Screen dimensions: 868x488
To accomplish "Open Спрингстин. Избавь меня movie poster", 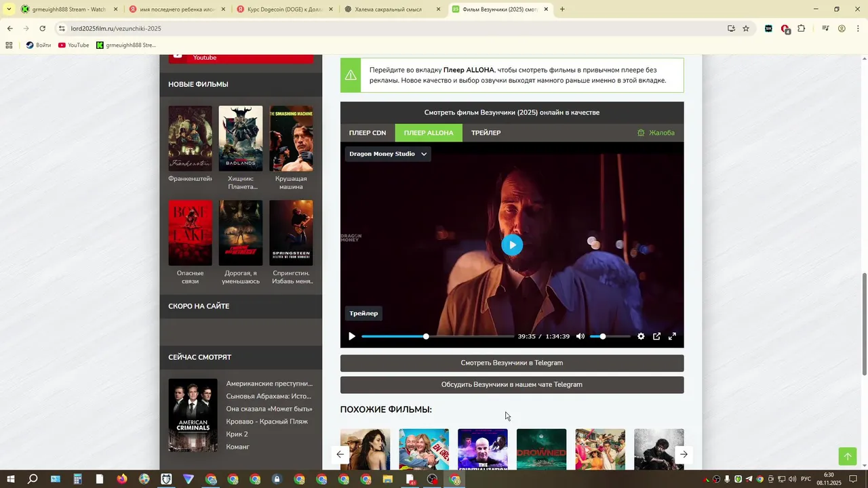I will tap(291, 232).
